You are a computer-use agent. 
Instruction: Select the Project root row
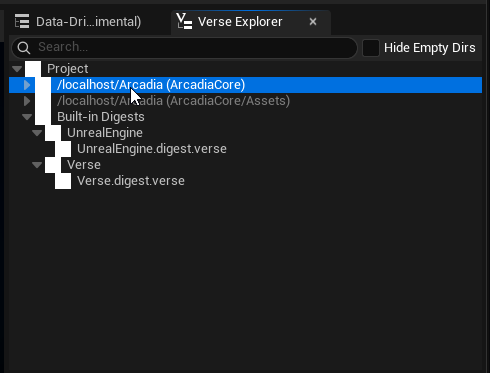[246, 69]
